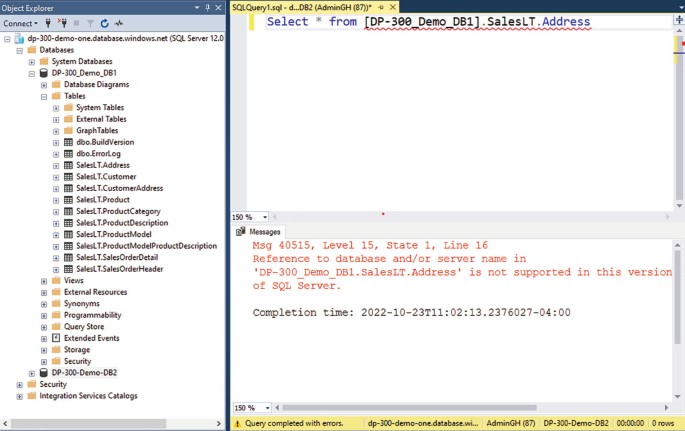Open the editor zoom 150 % dropdown
Viewport: 685px width, 431px height.
[x=264, y=216]
